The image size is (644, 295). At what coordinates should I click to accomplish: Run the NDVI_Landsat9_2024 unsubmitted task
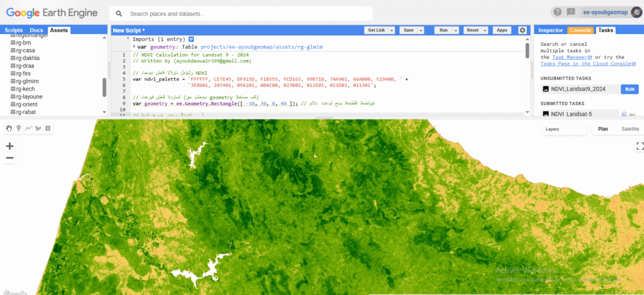(628, 89)
